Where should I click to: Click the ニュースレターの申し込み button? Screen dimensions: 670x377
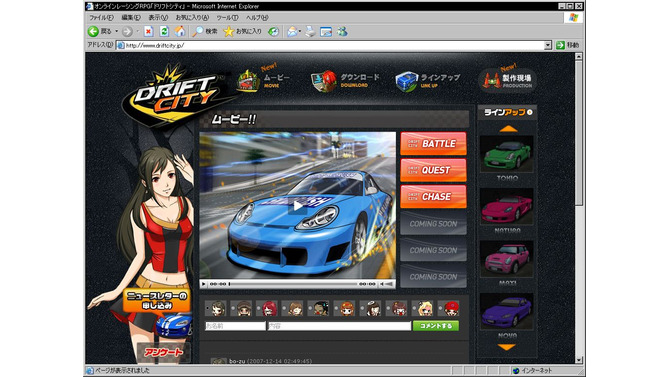coord(157,301)
